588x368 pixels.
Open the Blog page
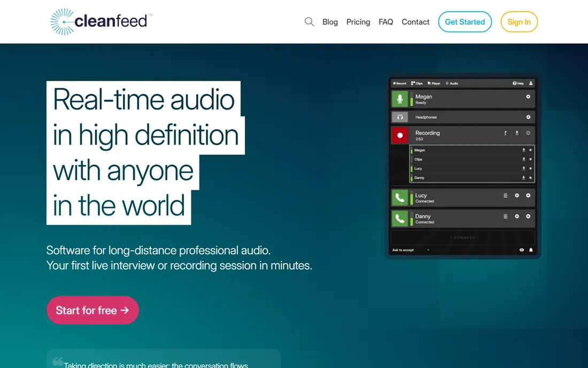330,22
